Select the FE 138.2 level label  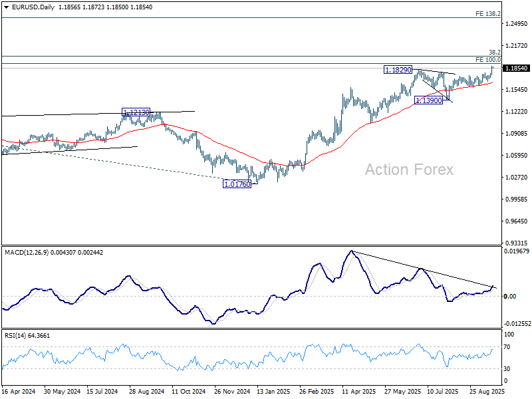(x=488, y=14)
